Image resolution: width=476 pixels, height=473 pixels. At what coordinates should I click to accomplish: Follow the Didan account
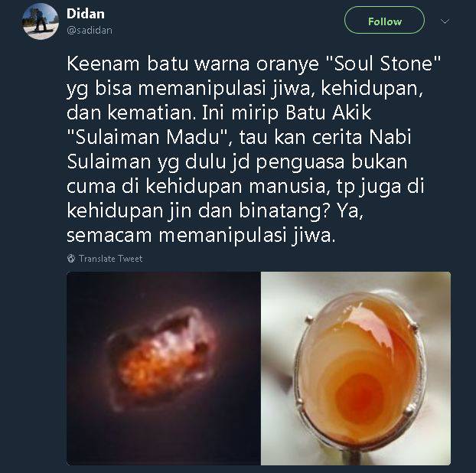[384, 21]
